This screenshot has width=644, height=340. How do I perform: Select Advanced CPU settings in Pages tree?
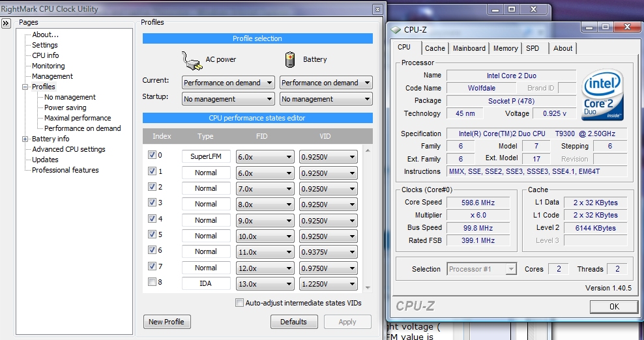point(68,149)
